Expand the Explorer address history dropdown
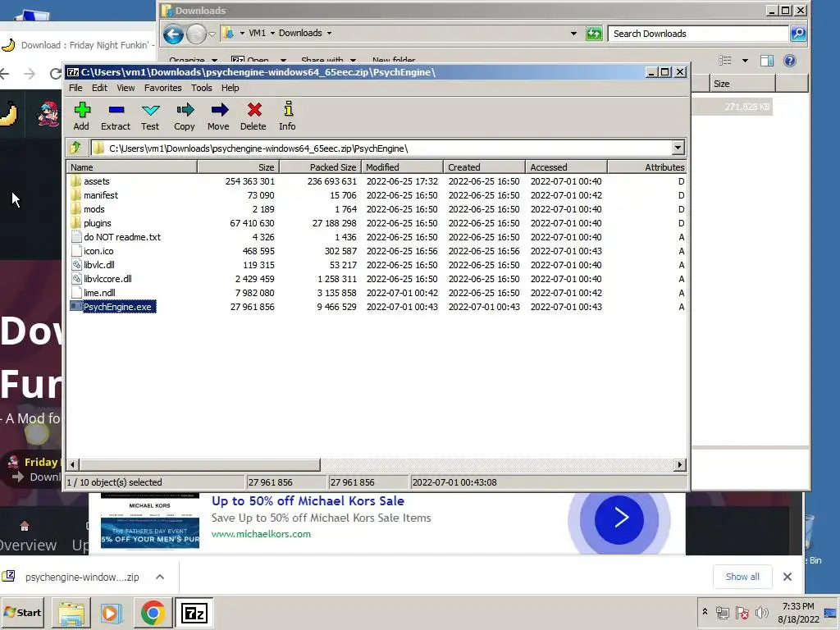The image size is (840, 630). pos(573,33)
